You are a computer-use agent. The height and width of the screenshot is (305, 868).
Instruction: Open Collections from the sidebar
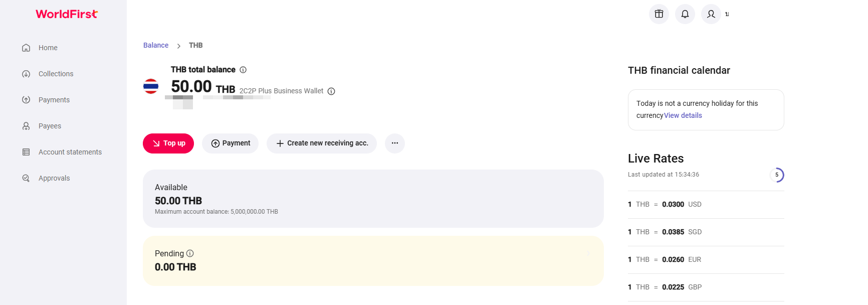click(56, 74)
